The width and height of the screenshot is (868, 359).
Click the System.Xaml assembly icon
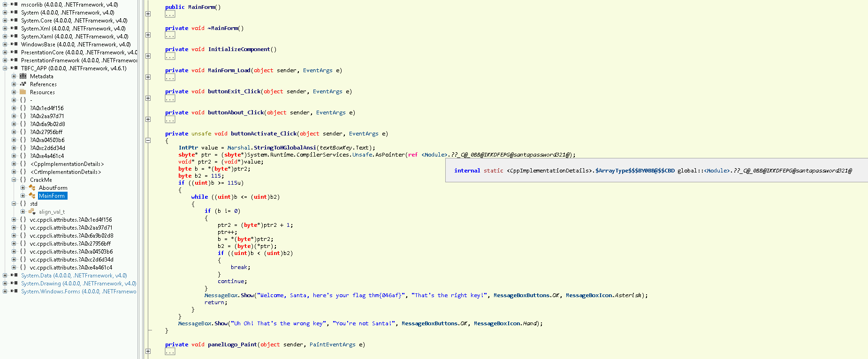(x=14, y=37)
